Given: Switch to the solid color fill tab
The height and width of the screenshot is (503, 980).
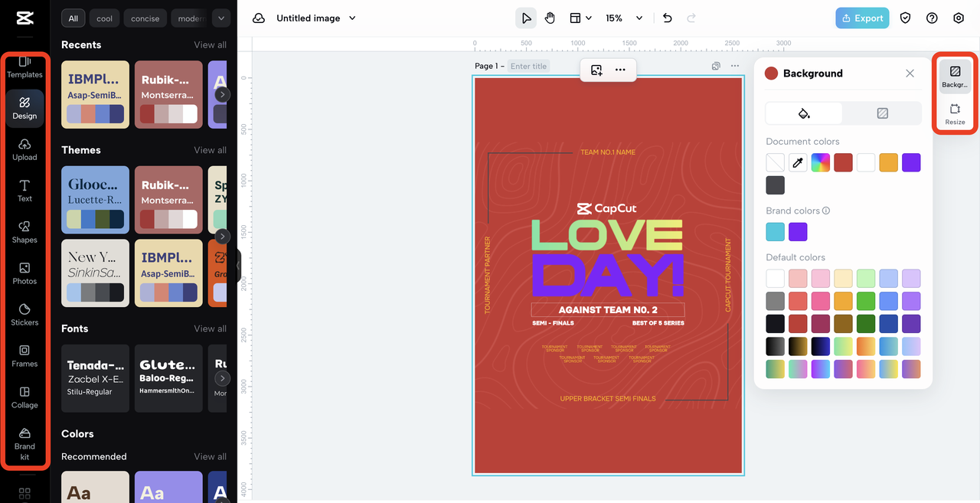Looking at the screenshot, I should [x=804, y=113].
